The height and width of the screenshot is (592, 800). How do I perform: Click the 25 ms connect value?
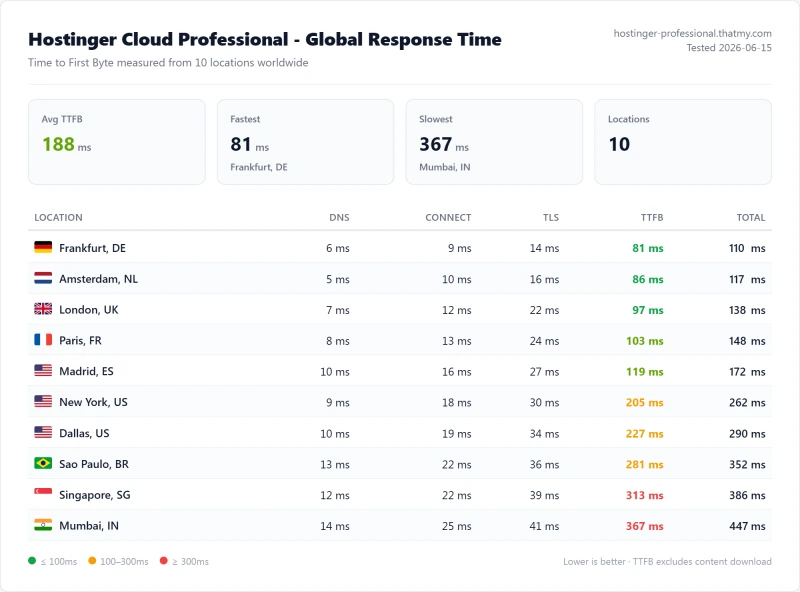tap(457, 526)
